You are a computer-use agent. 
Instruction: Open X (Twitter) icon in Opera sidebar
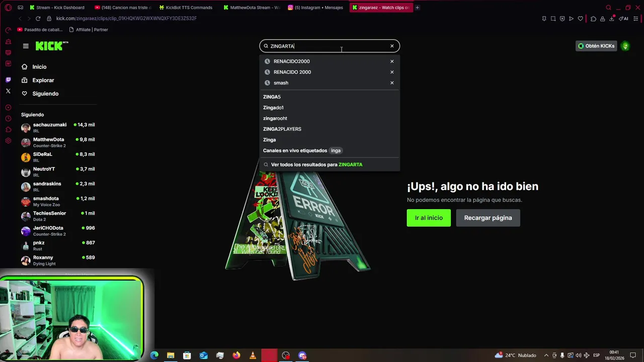(x=8, y=91)
